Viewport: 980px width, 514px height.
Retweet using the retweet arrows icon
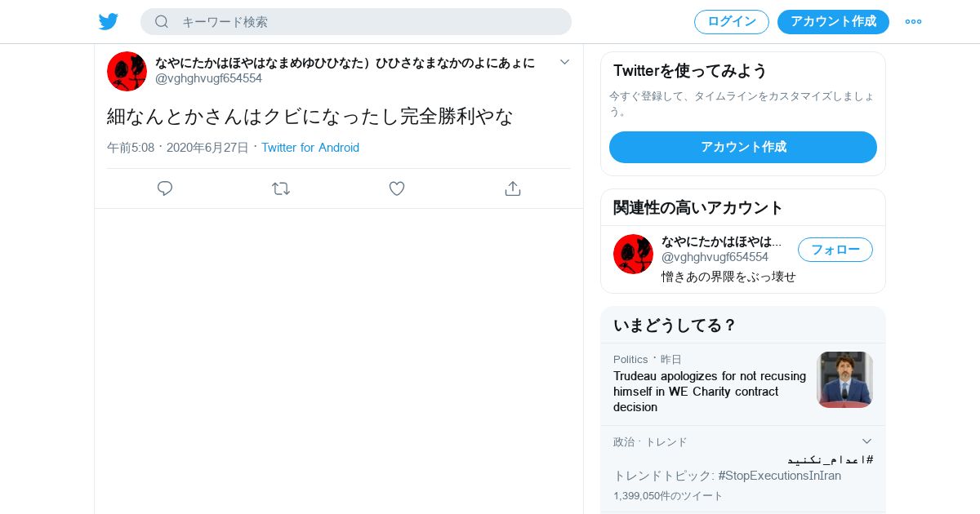281,188
